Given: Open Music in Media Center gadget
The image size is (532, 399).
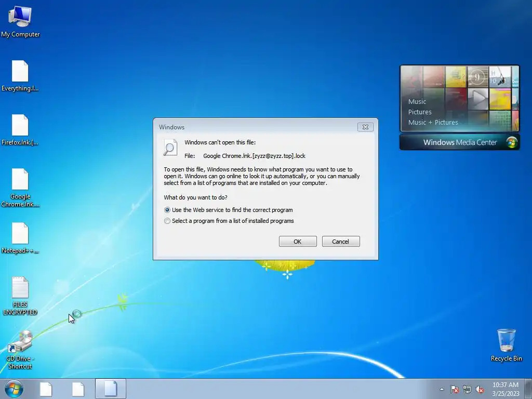Looking at the screenshot, I should (417, 101).
